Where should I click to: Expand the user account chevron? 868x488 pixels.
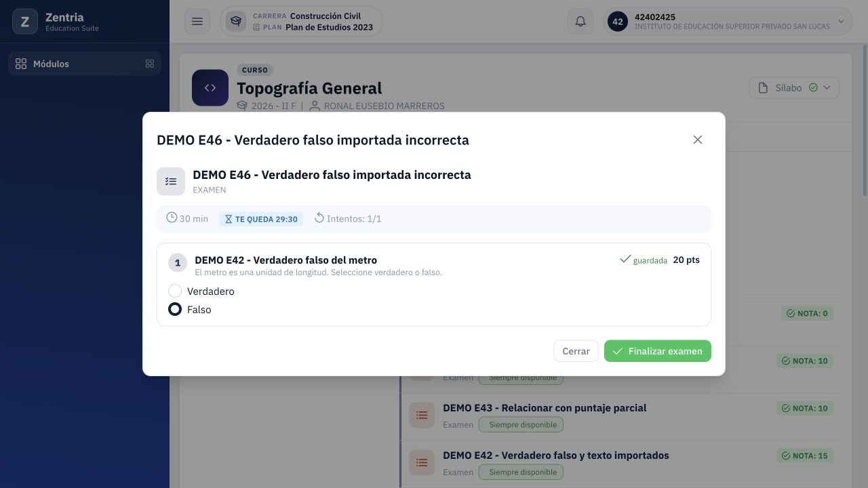[x=842, y=22]
